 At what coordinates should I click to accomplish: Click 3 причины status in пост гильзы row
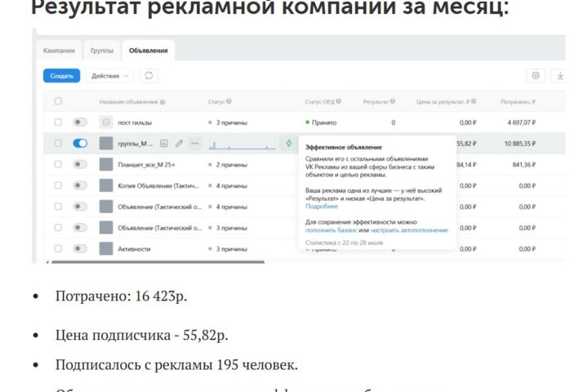click(228, 122)
